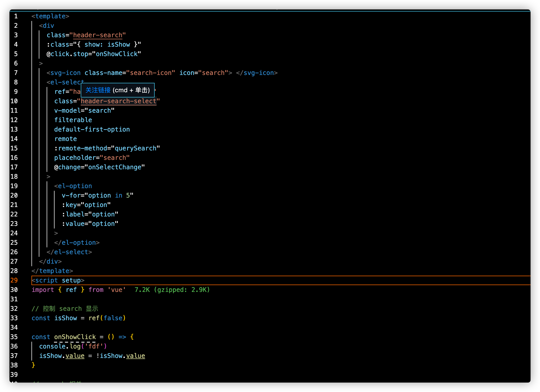Click 'import' keyword on line 30

(x=43, y=290)
